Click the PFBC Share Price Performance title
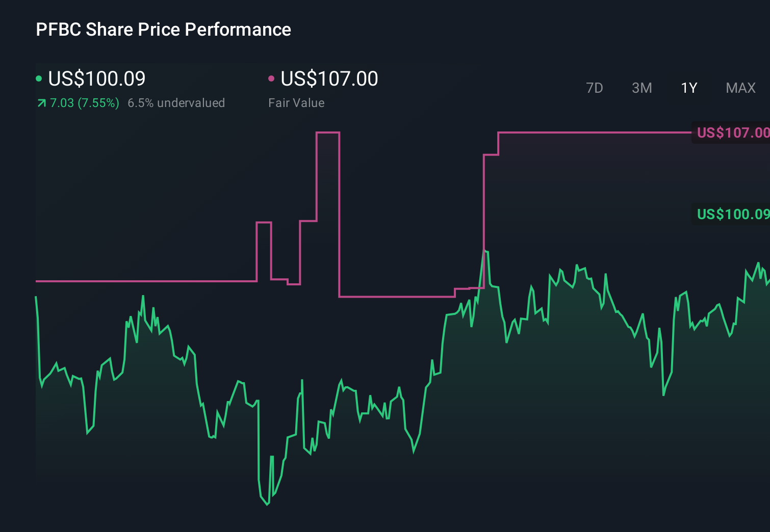Screen dimensions: 770x532 coord(163,29)
